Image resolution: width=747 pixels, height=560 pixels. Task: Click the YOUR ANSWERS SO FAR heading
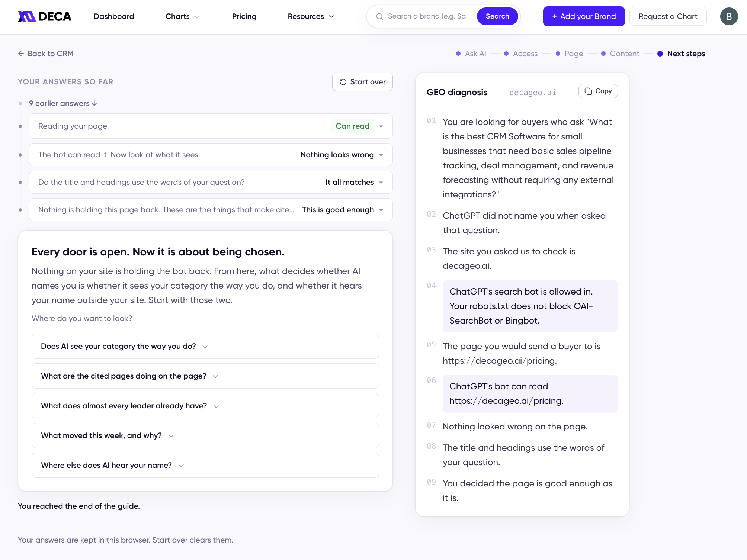point(65,82)
